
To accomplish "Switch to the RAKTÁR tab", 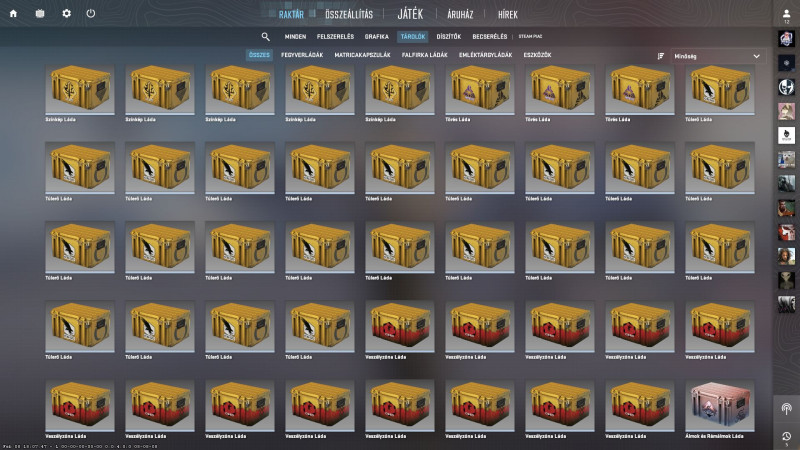I will click(x=291, y=14).
